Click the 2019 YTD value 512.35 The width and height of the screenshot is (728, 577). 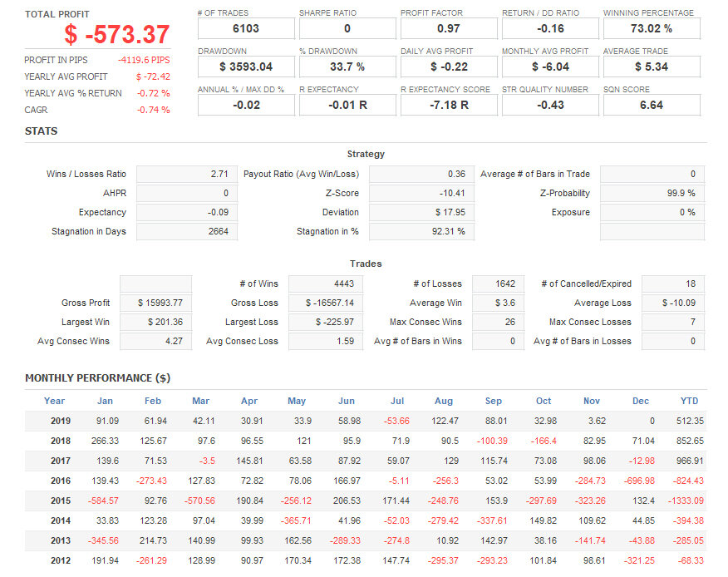pos(690,421)
